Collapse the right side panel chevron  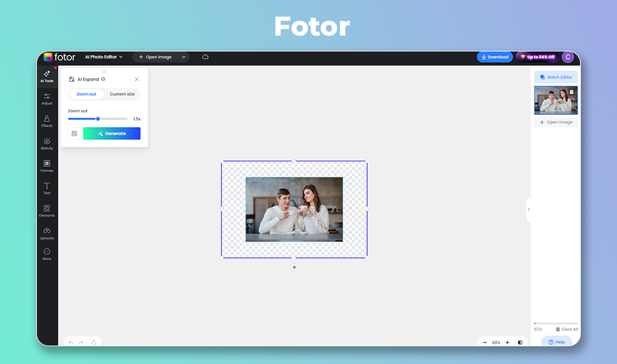coord(529,210)
